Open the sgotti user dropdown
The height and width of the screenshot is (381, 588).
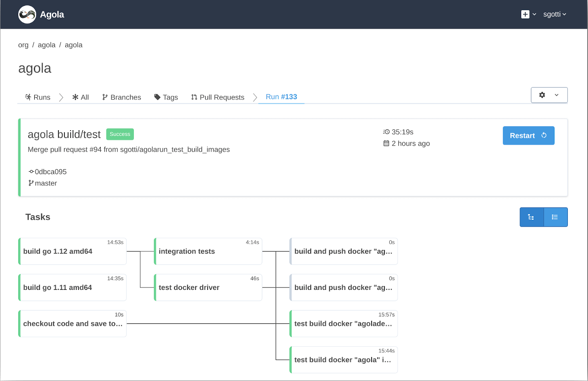click(555, 15)
